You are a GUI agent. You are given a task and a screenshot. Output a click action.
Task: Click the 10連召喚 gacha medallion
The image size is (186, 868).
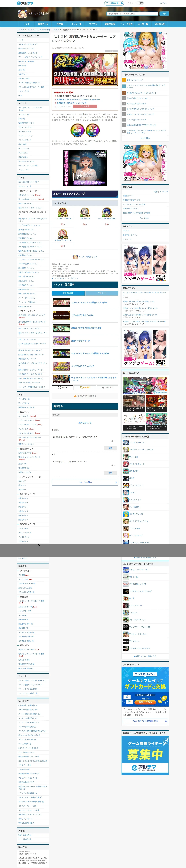point(93,130)
